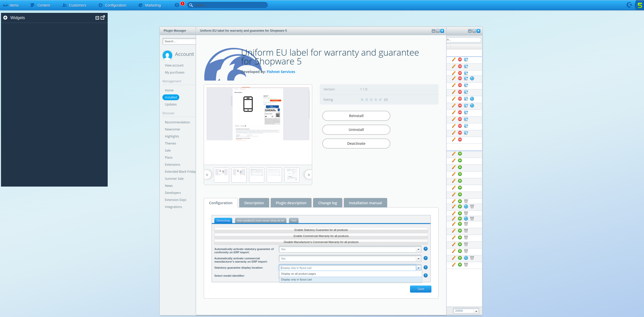Pop out the Widgets panel
The width and height of the screenshot is (644, 317).
(x=103, y=17)
